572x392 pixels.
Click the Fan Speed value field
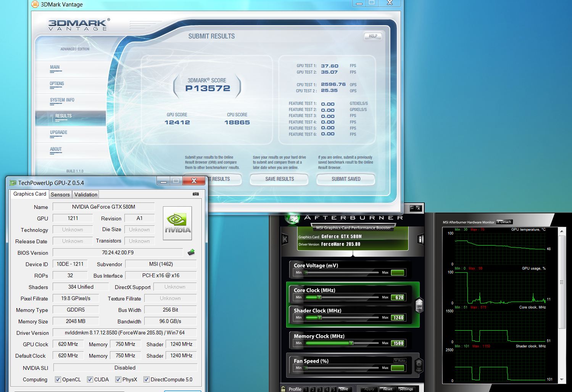pos(398,368)
